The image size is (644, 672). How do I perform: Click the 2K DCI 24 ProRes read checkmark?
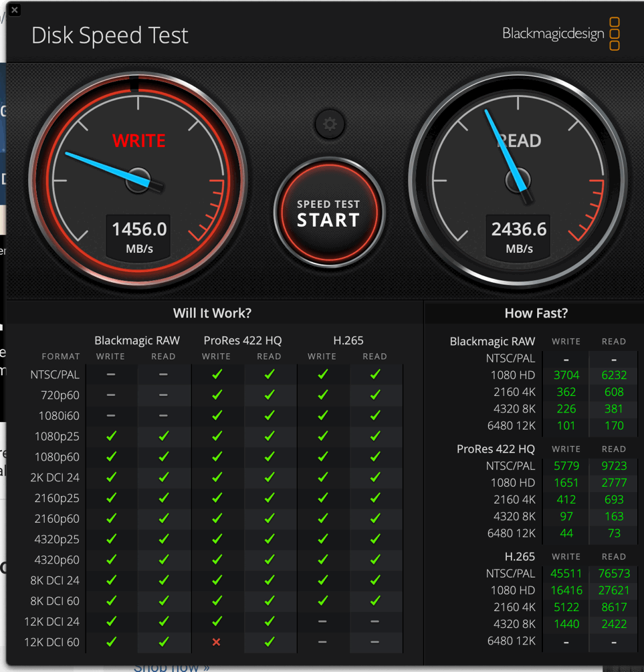pos(270,477)
